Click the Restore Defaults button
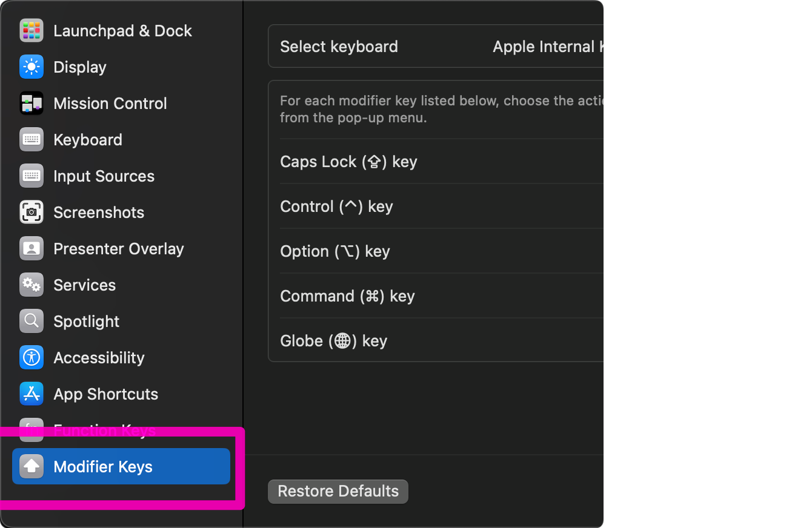This screenshot has width=812, height=528. (338, 491)
